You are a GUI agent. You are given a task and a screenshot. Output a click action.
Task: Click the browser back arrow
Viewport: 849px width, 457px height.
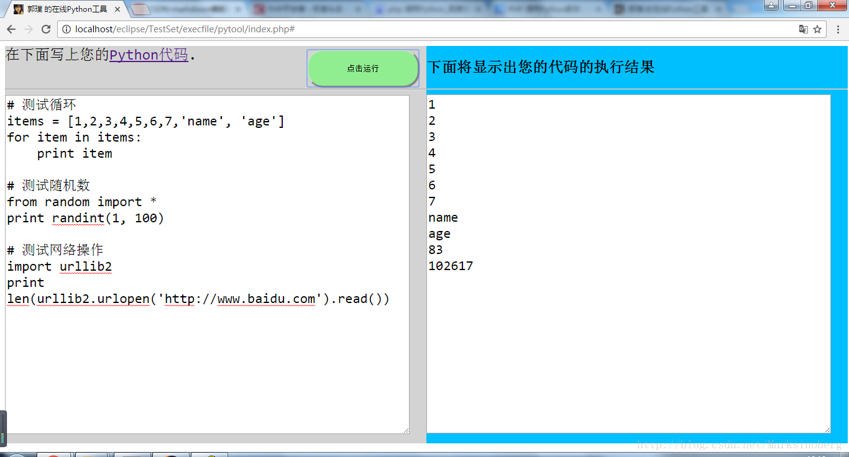11,29
